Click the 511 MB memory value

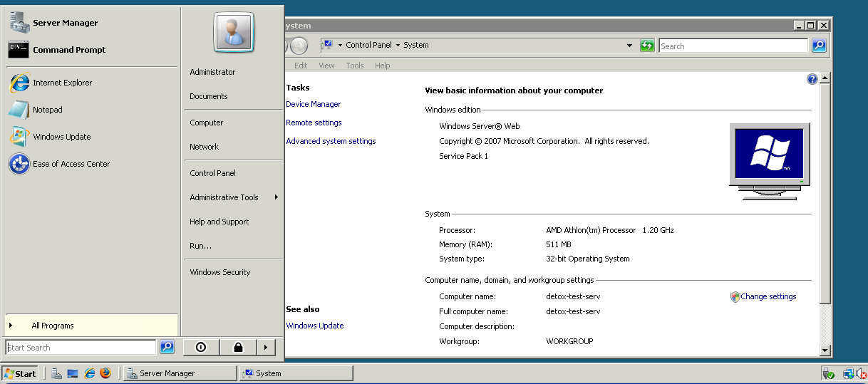tap(559, 244)
